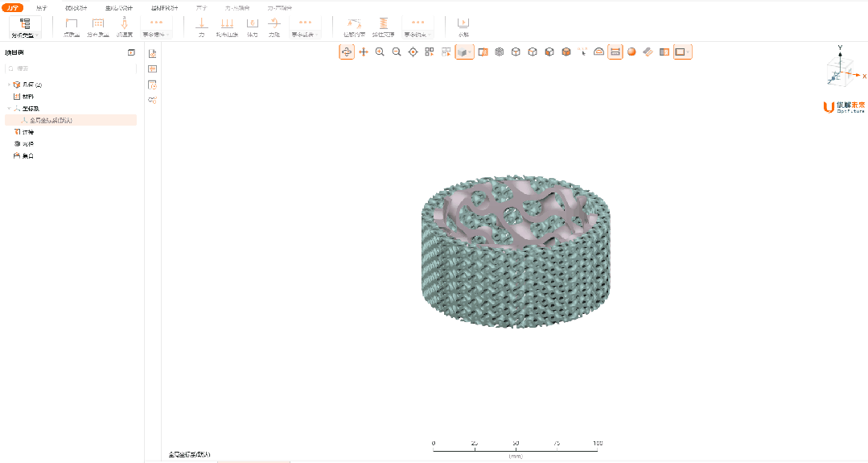Image resolution: width=868 pixels, height=463 pixels.
Task: Select the 全局坐标系(默认) global coordinate system item
Action: [x=71, y=120]
